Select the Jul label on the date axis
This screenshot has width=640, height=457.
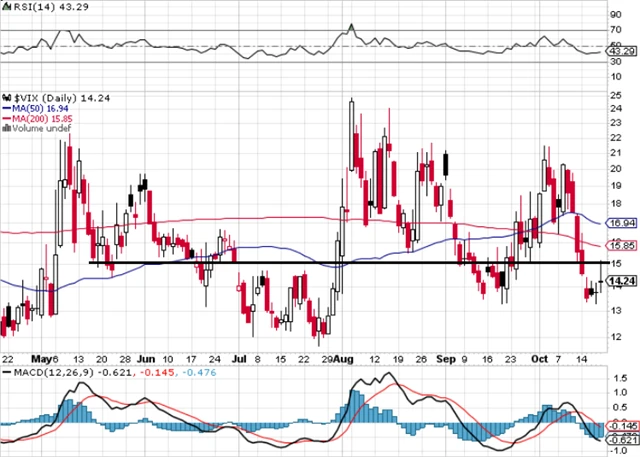point(239,357)
